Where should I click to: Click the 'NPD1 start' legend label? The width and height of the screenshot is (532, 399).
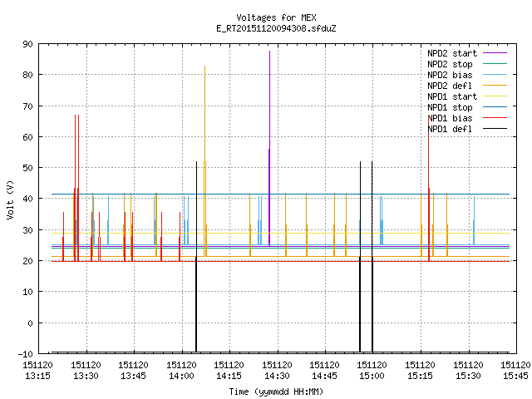click(x=452, y=96)
